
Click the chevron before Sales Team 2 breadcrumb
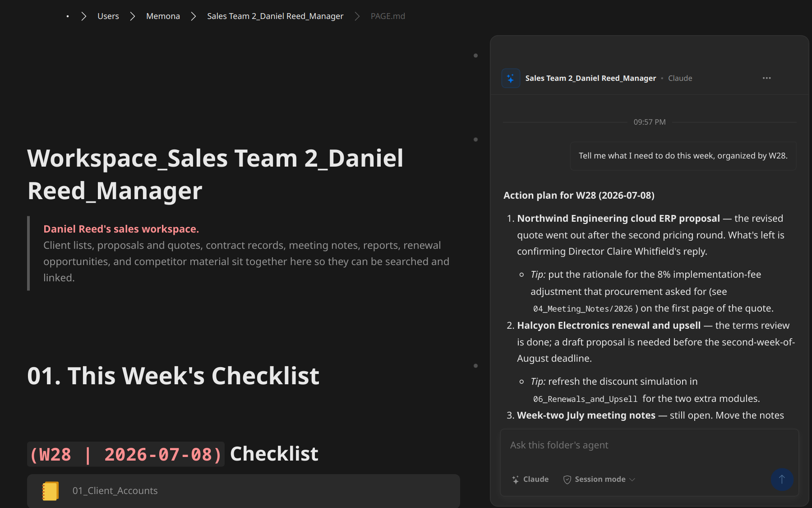(x=194, y=16)
